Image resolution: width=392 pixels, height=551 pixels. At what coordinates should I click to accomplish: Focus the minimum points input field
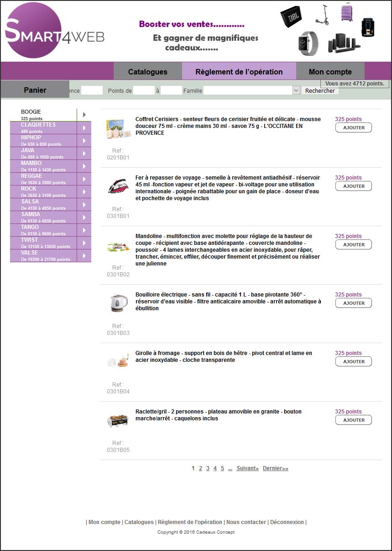(144, 90)
